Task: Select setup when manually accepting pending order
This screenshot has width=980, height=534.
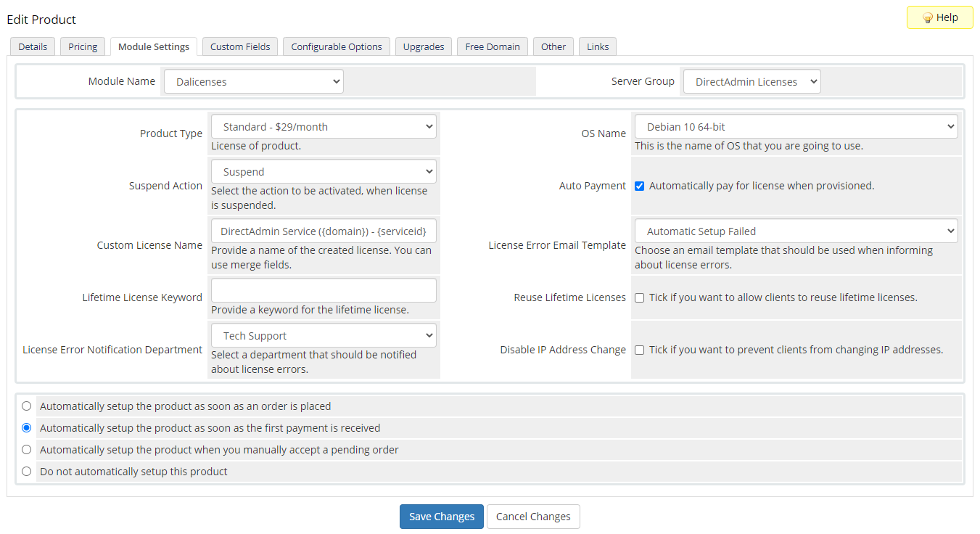Action: tap(27, 450)
